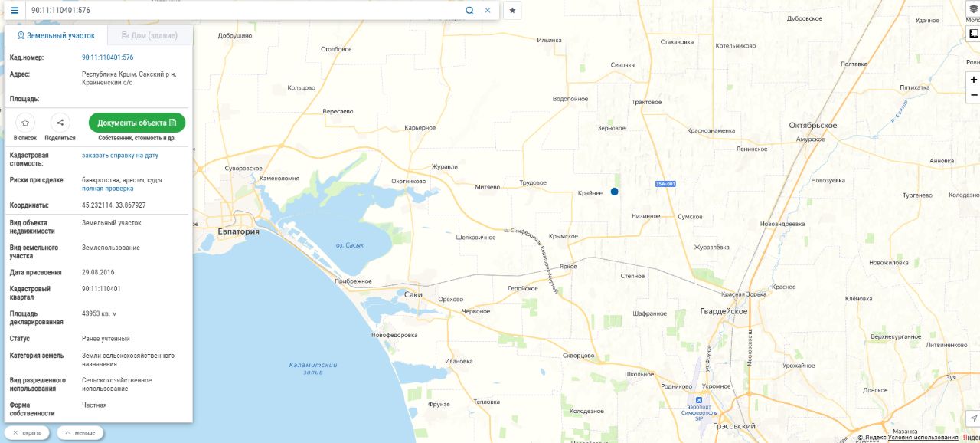Click the Гвардейское label on map
This screenshot has height=443, width=980.
tap(724, 311)
